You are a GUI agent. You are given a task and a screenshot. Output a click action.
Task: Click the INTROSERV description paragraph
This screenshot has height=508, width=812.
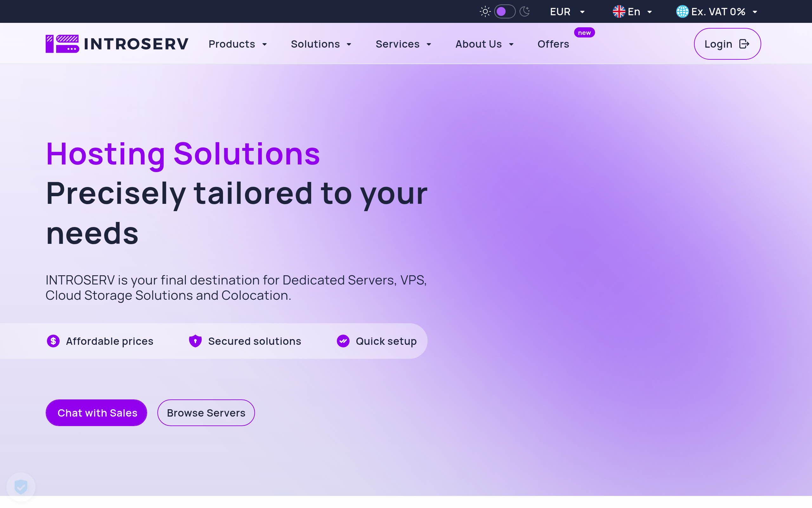pyautogui.click(x=236, y=288)
